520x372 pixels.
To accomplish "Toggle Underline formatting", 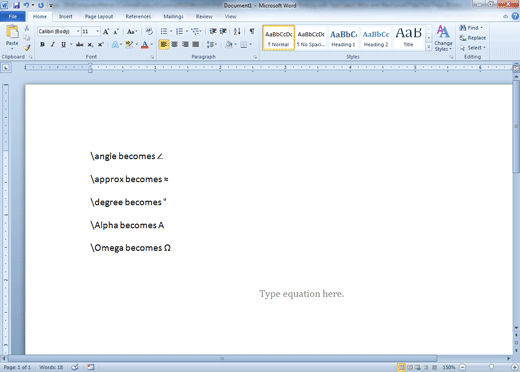I will click(63, 44).
